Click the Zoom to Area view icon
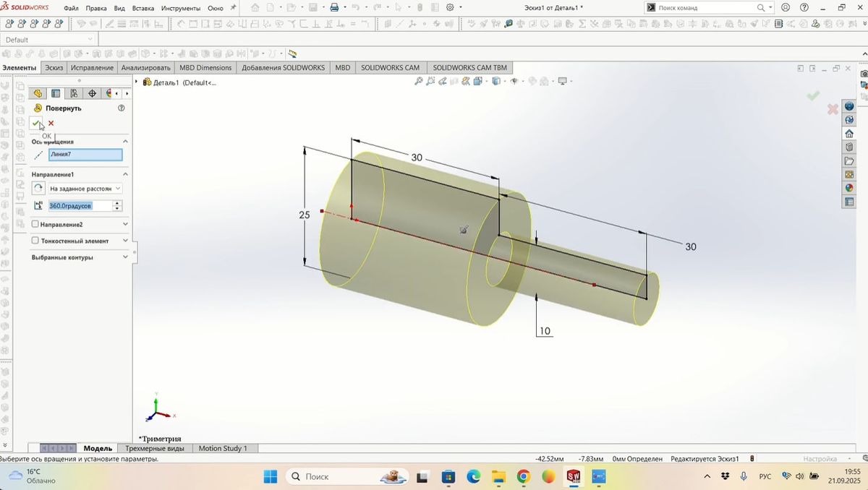Image resolution: width=868 pixels, height=490 pixels. click(430, 82)
